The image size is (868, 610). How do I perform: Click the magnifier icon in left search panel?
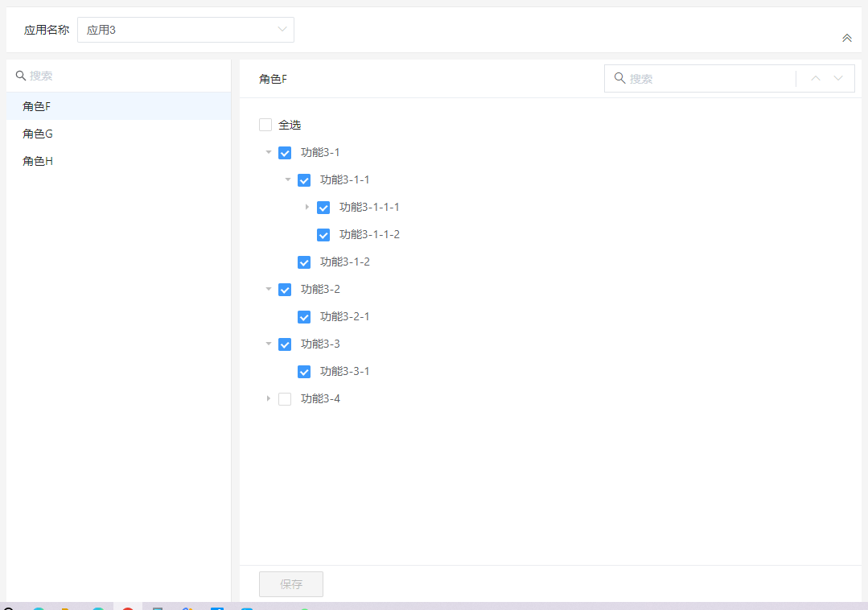coord(21,76)
